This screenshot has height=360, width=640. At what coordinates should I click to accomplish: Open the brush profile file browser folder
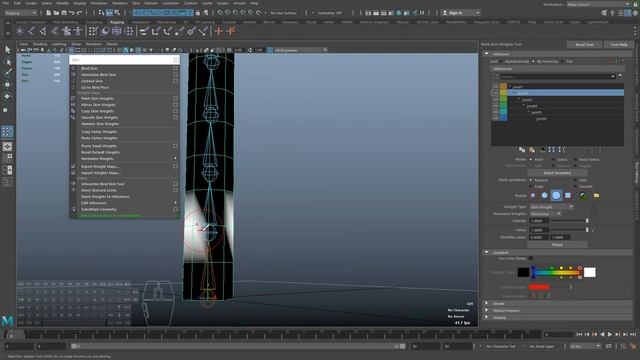coord(596,196)
